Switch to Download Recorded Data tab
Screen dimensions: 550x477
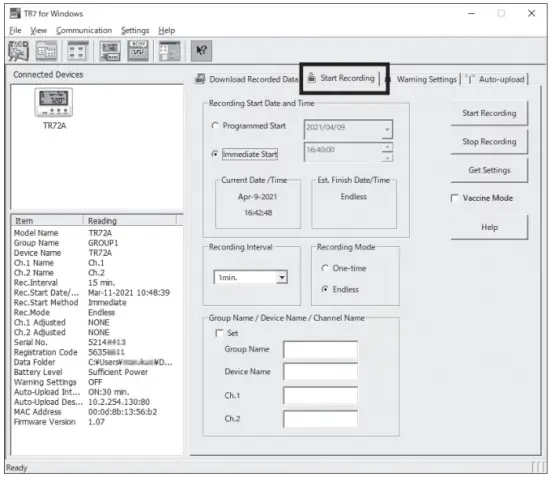pyautogui.click(x=247, y=79)
